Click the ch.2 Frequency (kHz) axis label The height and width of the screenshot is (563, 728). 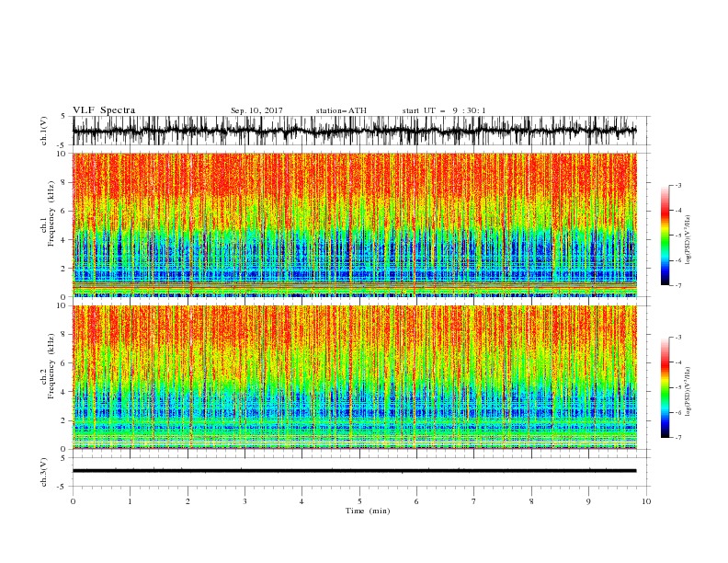pos(47,366)
